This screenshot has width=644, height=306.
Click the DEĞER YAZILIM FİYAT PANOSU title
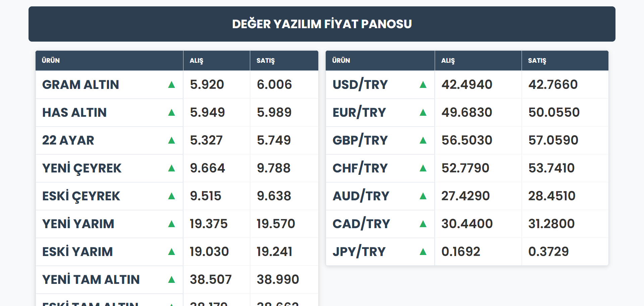[322, 24]
